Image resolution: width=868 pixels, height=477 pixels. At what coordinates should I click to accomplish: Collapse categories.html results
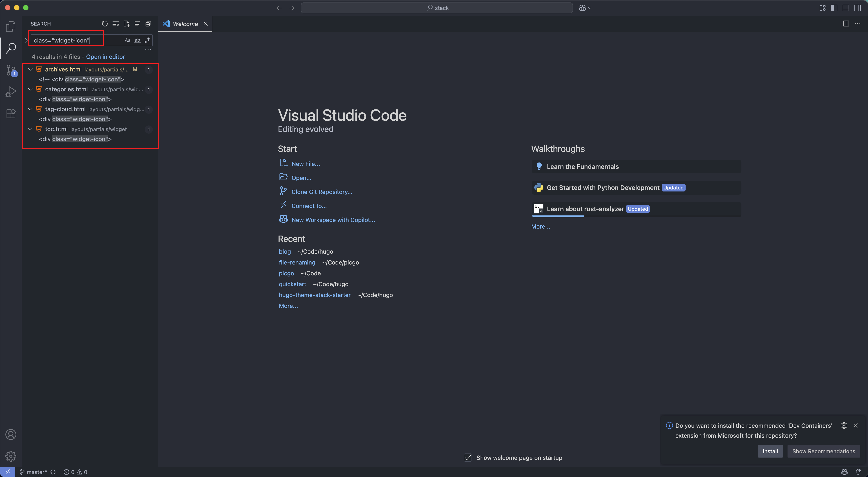tap(30, 89)
